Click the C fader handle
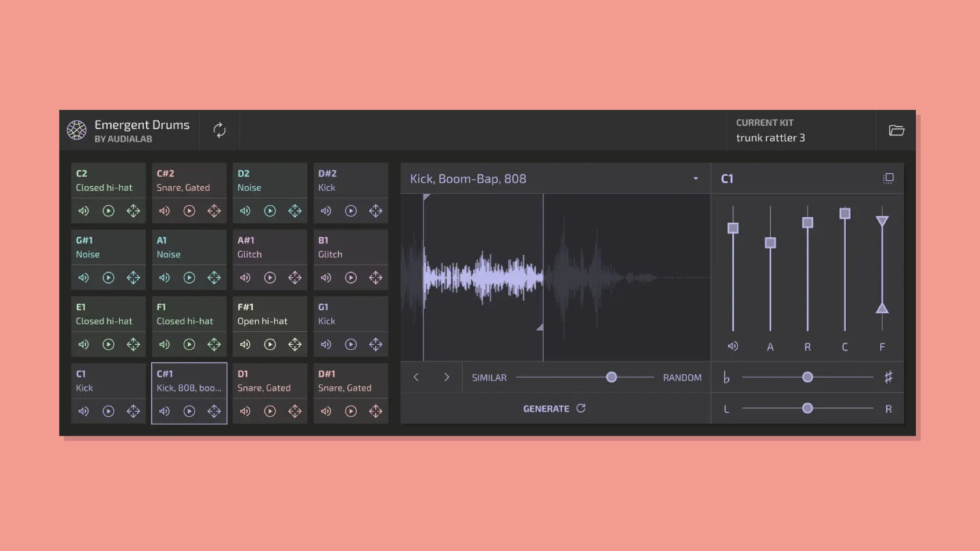 pos(845,213)
